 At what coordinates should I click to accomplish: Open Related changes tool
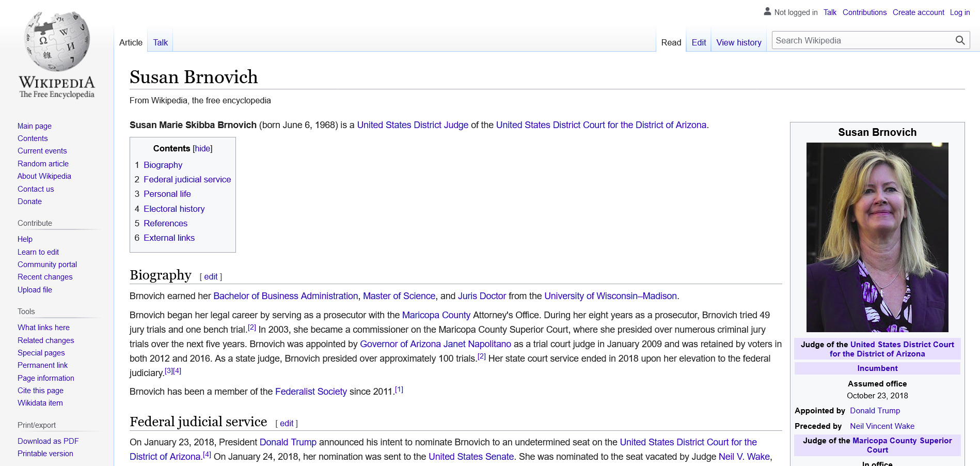(x=46, y=340)
